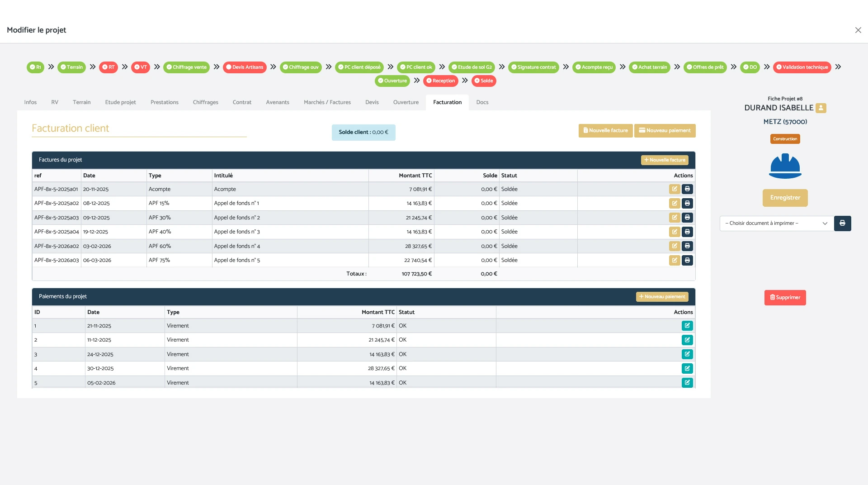Toggle the Validation technique step
Image resolution: width=868 pixels, height=485 pixels.
pyautogui.click(x=802, y=67)
